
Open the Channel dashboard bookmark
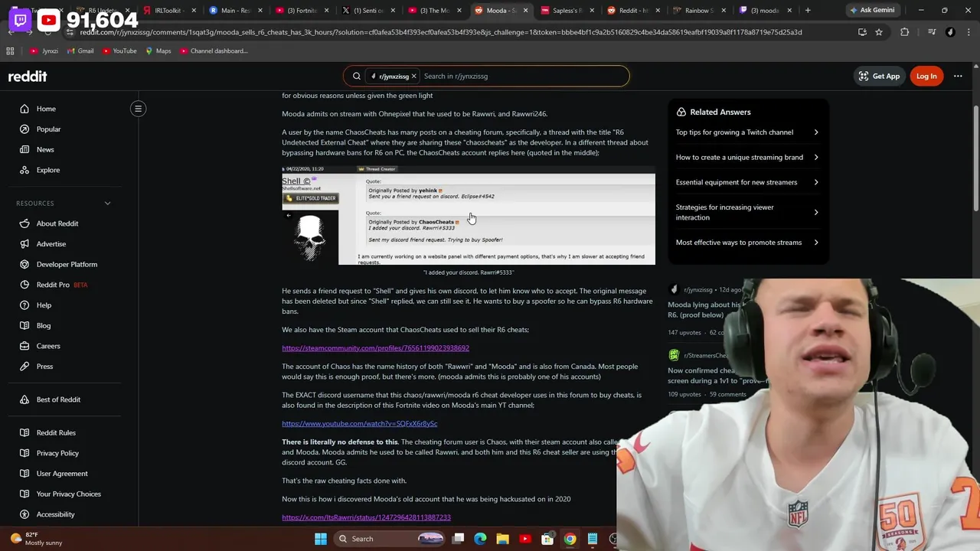[214, 51]
